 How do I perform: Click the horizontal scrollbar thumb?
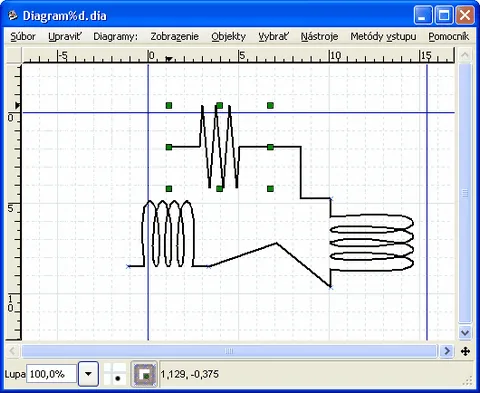click(x=229, y=351)
